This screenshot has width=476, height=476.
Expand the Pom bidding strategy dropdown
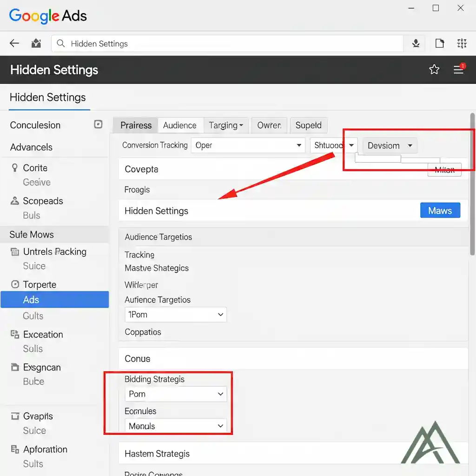coord(175,394)
